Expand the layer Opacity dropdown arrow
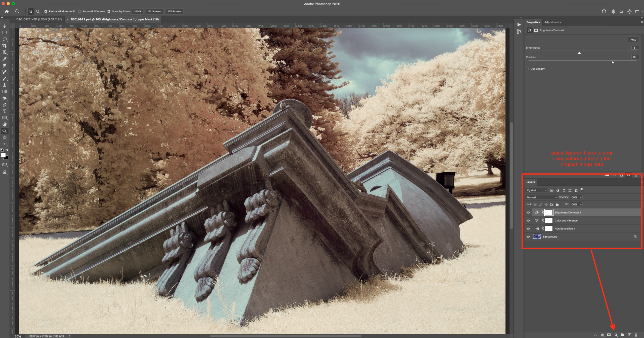Screen dimensions: 644x338 (581, 197)
